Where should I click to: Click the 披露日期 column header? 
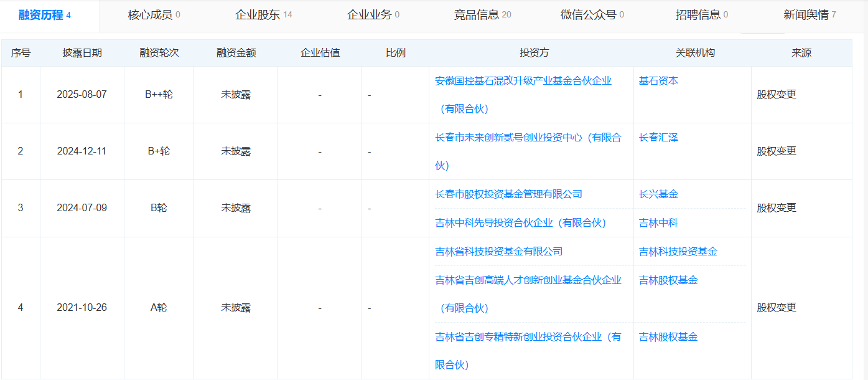click(82, 53)
